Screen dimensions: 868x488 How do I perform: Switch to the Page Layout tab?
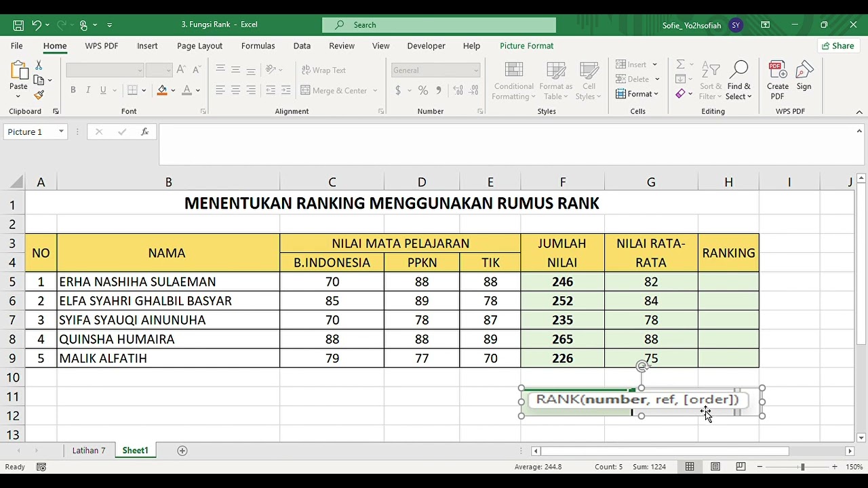tap(199, 46)
